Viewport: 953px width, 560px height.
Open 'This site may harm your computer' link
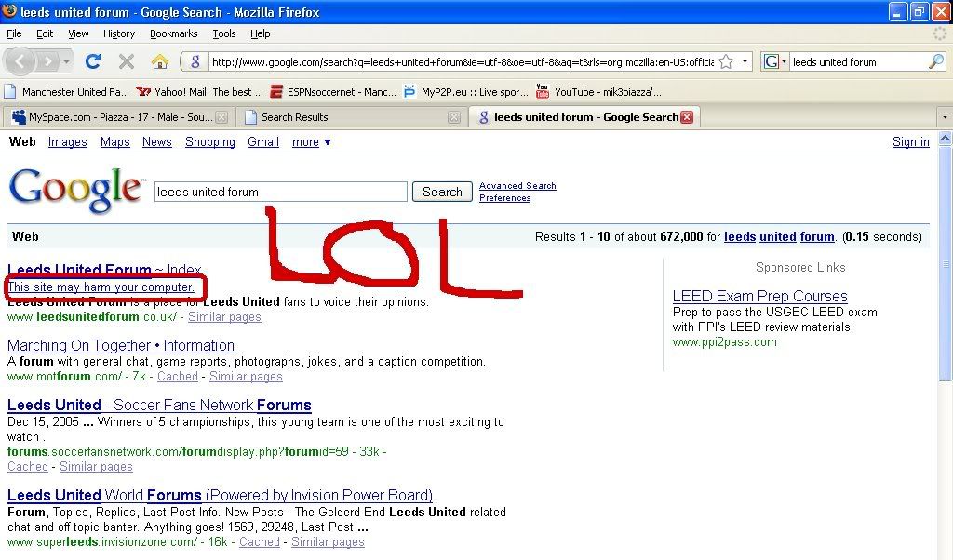[101, 287]
